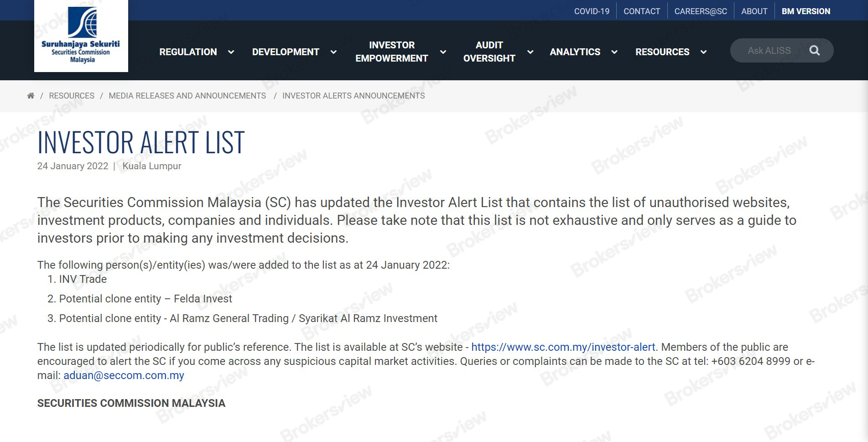Open the CAREERS@SC link
The width and height of the screenshot is (868, 442).
click(701, 11)
